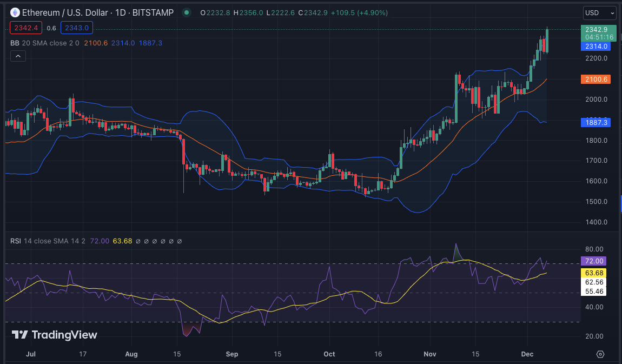
Task: Collapse the indicator legend with chevron button
Action: 18,56
